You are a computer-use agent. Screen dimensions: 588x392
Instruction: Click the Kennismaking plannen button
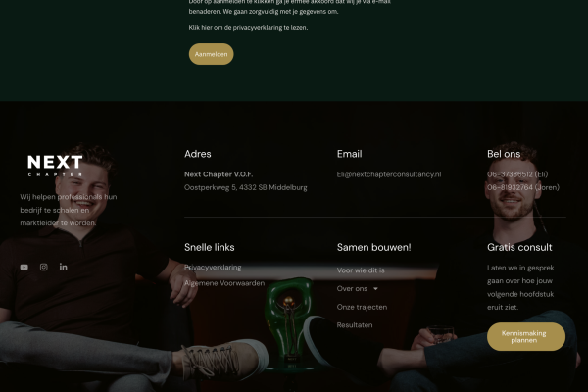pyautogui.click(x=525, y=336)
